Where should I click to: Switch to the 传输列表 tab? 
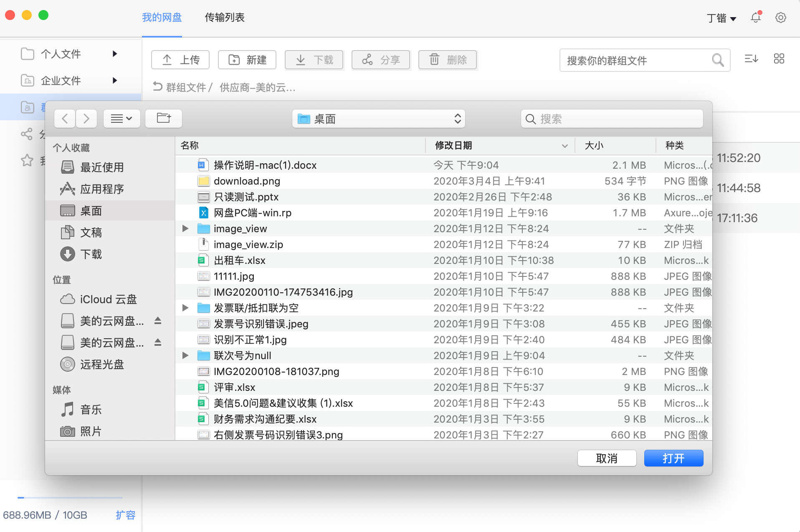(225, 18)
